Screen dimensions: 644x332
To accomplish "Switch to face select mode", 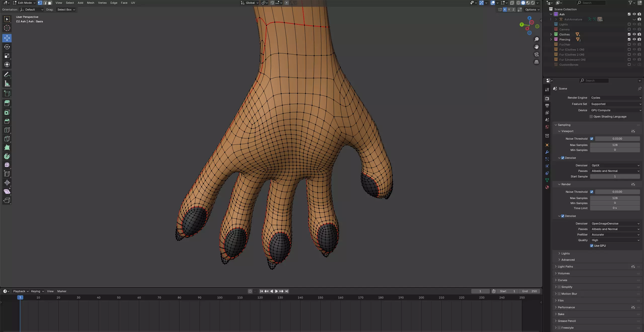I will (x=50, y=3).
